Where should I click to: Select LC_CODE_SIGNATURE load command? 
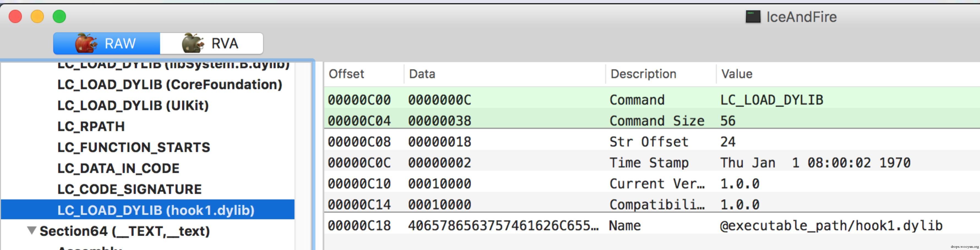129,189
